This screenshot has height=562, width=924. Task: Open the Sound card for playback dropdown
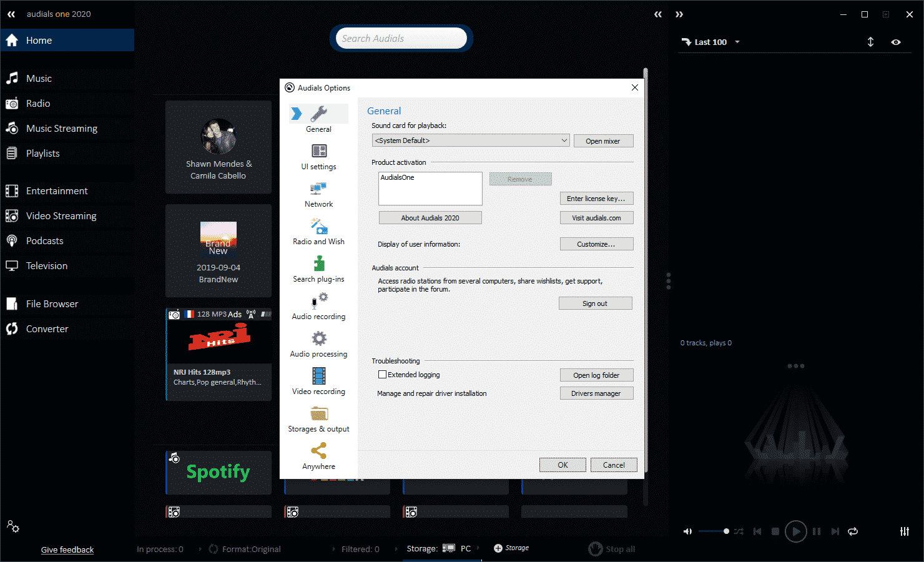pos(471,140)
